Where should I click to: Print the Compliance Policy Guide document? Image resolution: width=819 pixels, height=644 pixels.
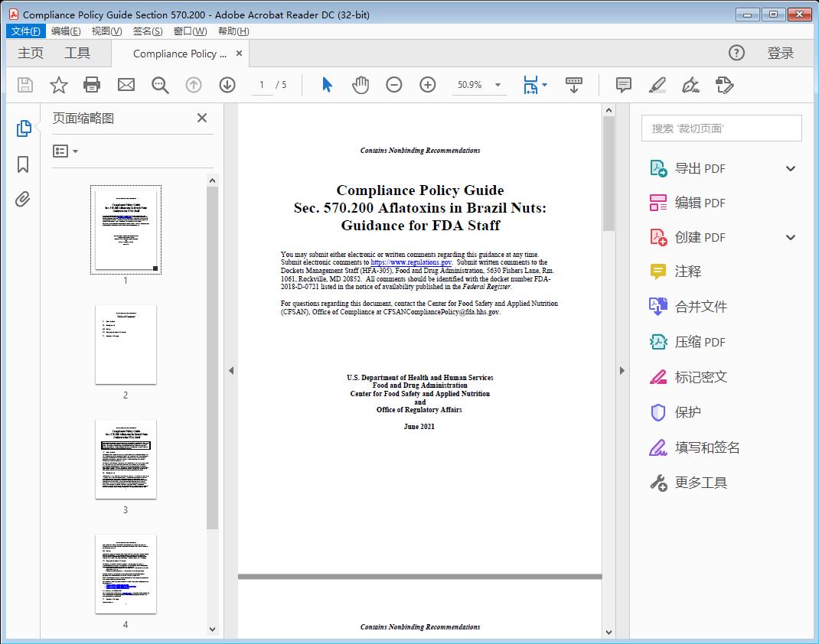pyautogui.click(x=92, y=85)
